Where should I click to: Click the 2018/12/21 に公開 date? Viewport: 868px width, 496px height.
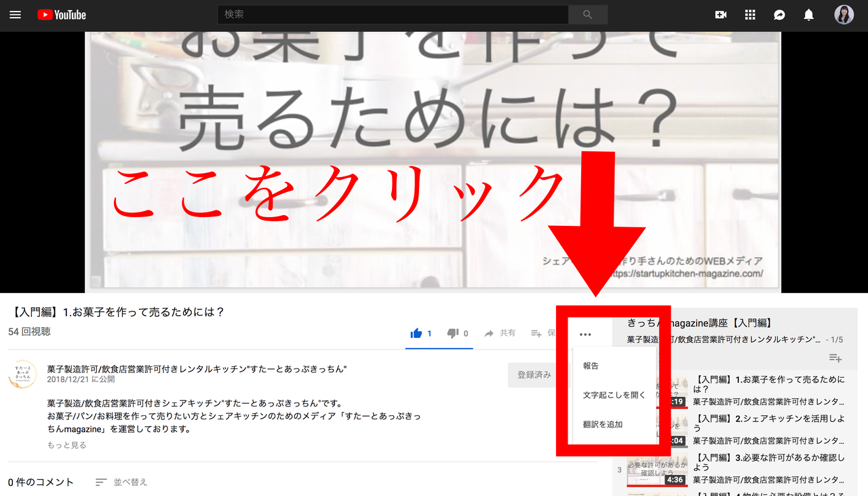(x=81, y=379)
